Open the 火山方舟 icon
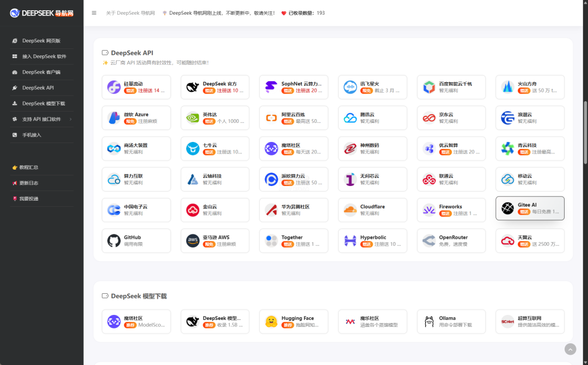Viewport: 588px width, 365px height. pyautogui.click(x=508, y=87)
